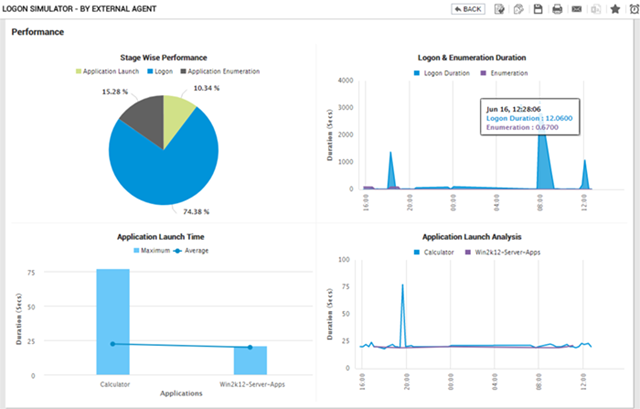Toggle Logon legend in Stage Wise Performance
Viewport: 640px width, 409px height.
click(x=160, y=71)
